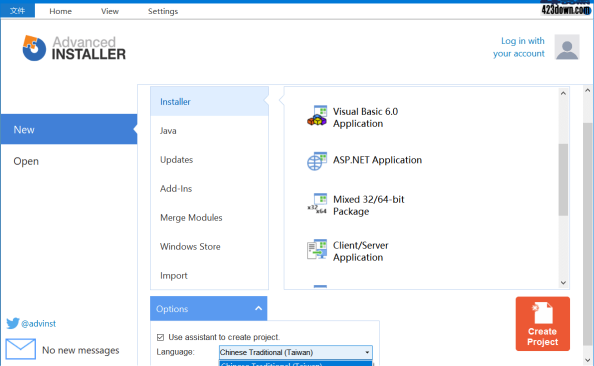Select the New sidebar item

coord(69,129)
